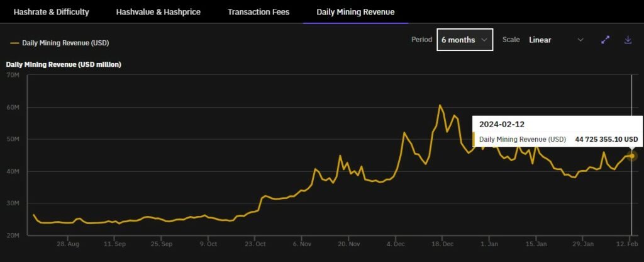Click the 18. Dec x-axis label
Screen dimensions: 644x262
click(x=442, y=244)
